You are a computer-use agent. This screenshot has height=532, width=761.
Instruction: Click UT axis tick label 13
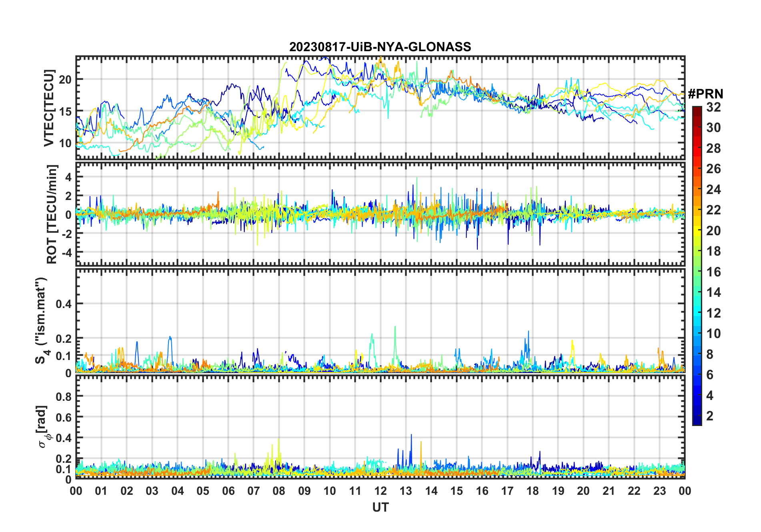pos(406,491)
